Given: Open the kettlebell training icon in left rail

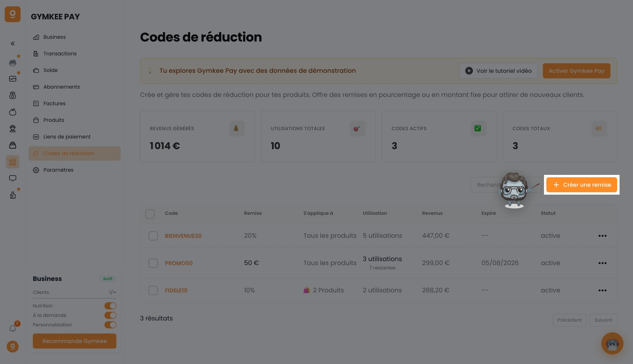Looking at the screenshot, I should coord(13,95).
